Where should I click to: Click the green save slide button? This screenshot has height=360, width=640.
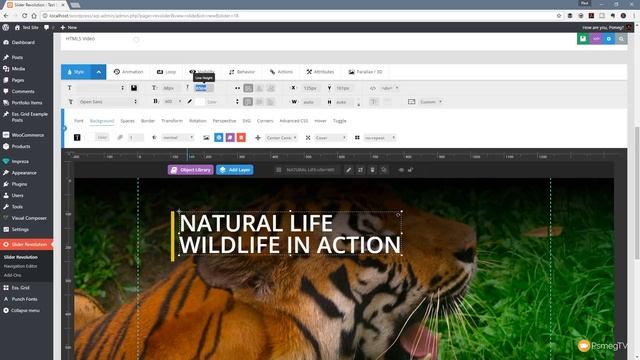point(583,39)
